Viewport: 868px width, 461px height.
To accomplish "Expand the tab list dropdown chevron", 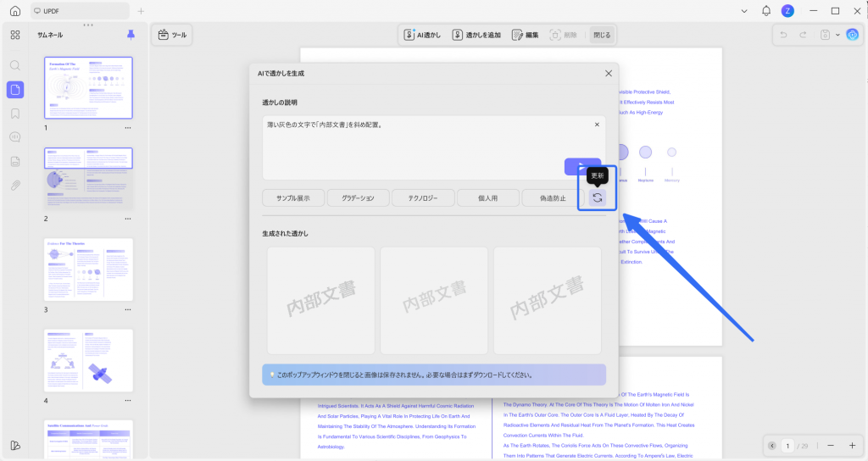I will click(x=744, y=11).
